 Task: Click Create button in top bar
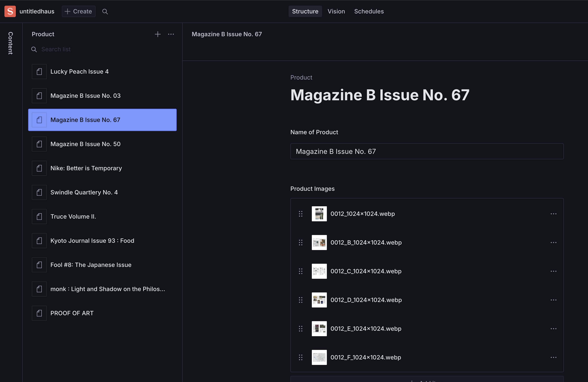click(78, 11)
